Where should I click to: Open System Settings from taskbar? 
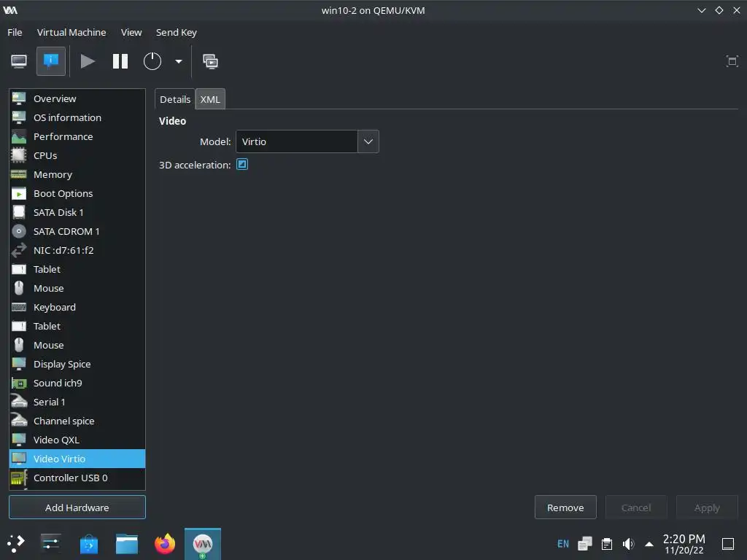(50, 543)
